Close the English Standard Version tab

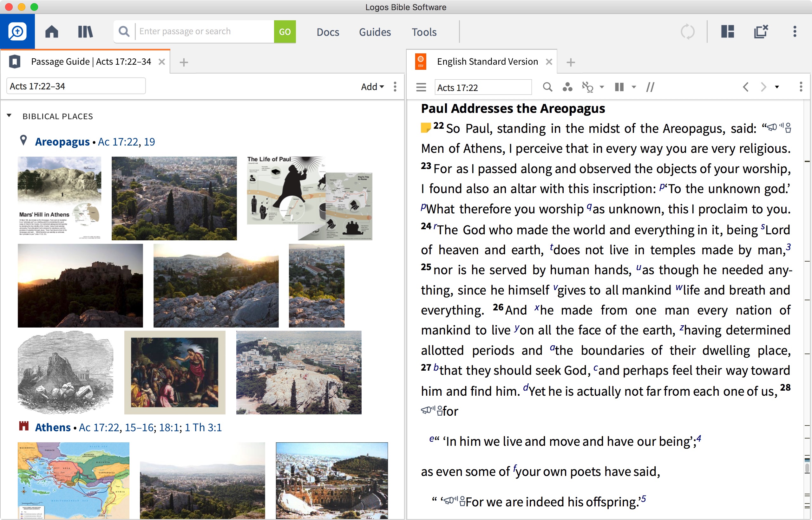(x=549, y=62)
